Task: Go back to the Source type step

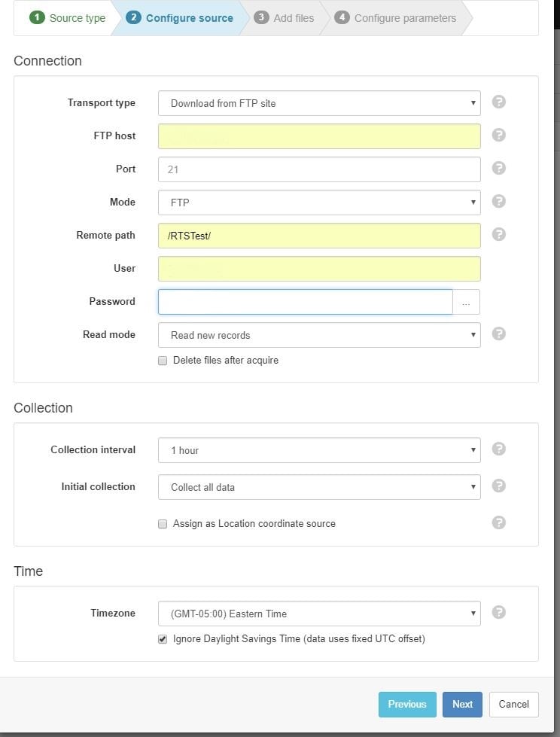Action: coord(66,17)
